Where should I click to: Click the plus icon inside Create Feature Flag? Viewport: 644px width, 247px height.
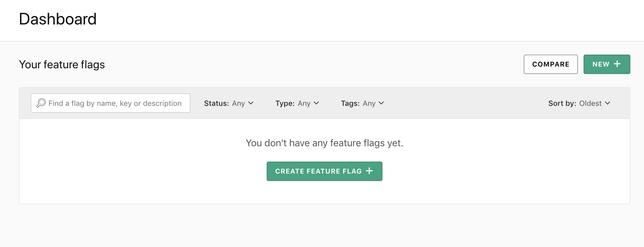[370, 171]
